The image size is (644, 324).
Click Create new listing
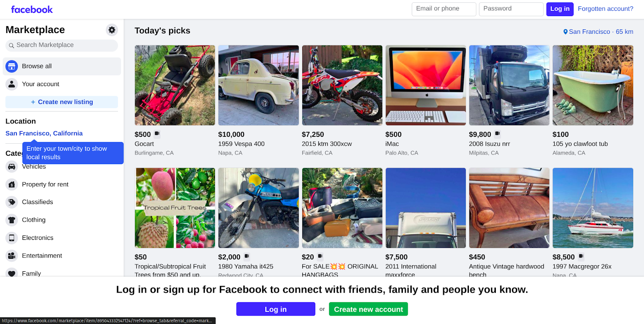click(x=61, y=102)
